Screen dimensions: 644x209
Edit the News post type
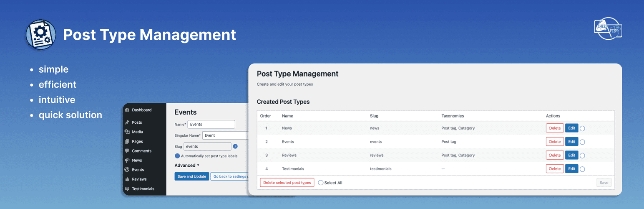[x=571, y=128]
